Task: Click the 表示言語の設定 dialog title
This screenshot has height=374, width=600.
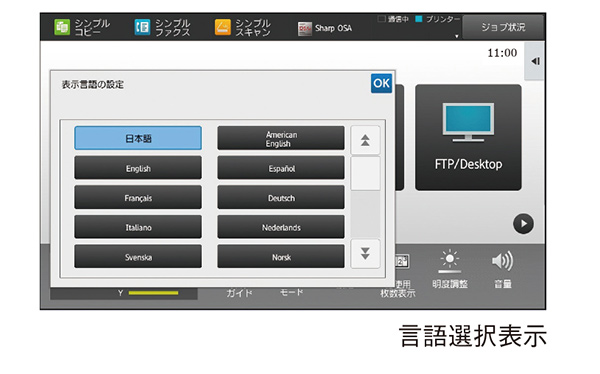Action: 93,85
